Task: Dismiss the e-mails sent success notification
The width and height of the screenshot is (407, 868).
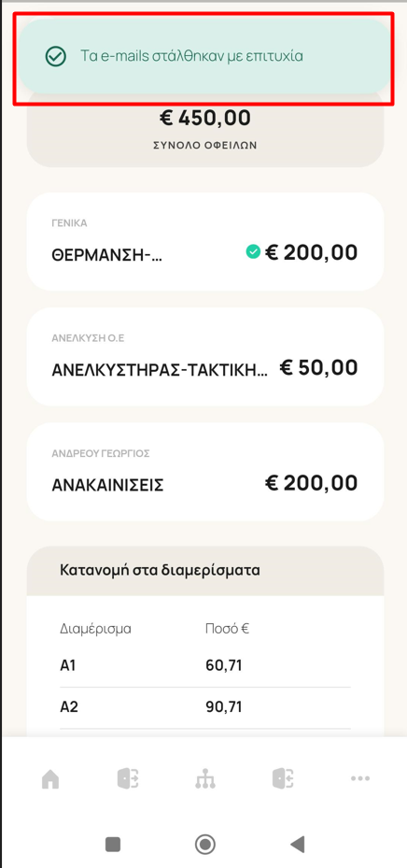Action: click(x=205, y=56)
